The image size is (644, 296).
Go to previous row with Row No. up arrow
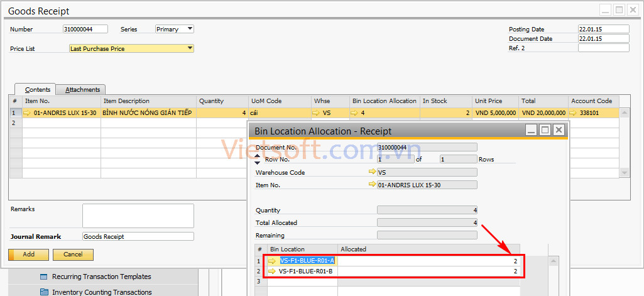click(x=257, y=156)
